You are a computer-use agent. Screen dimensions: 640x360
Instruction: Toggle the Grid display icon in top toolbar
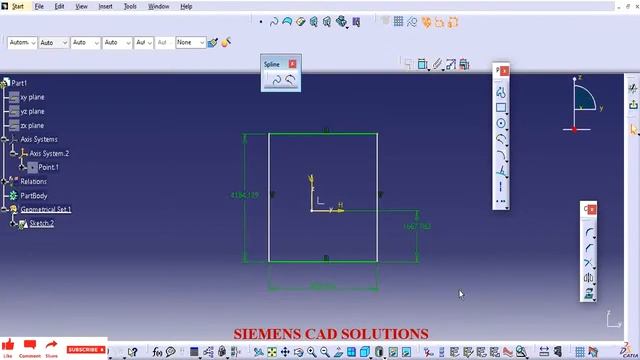pos(398,22)
